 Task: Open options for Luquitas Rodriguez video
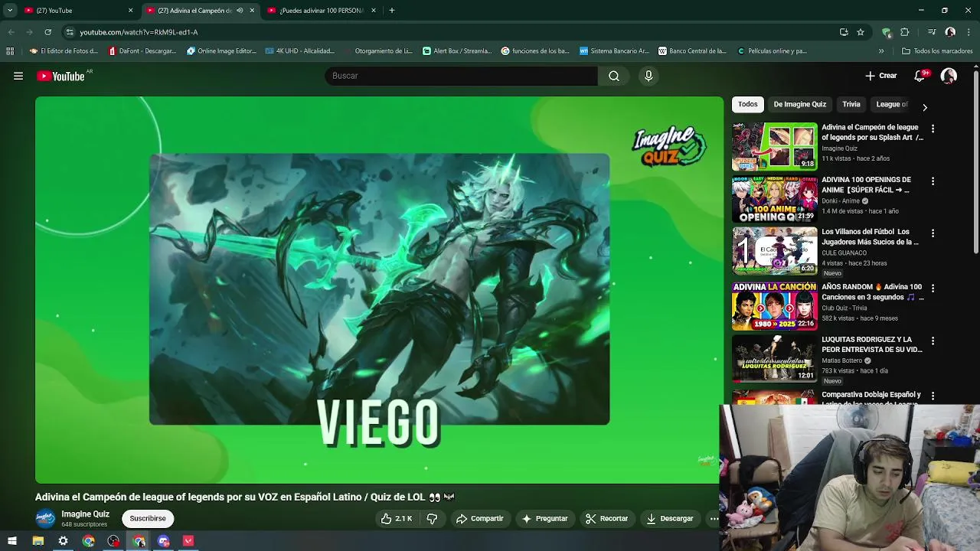click(933, 341)
